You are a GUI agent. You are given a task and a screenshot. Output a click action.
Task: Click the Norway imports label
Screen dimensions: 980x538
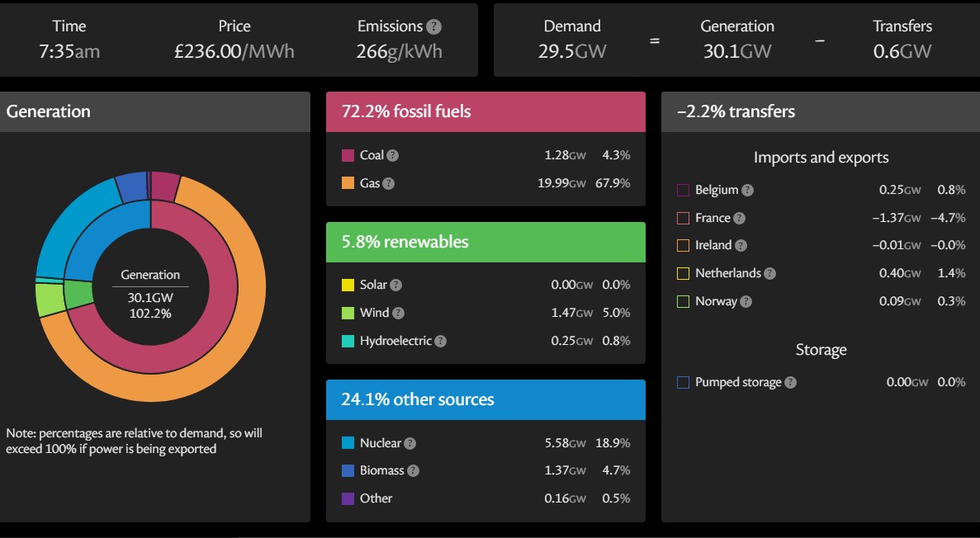pos(716,301)
